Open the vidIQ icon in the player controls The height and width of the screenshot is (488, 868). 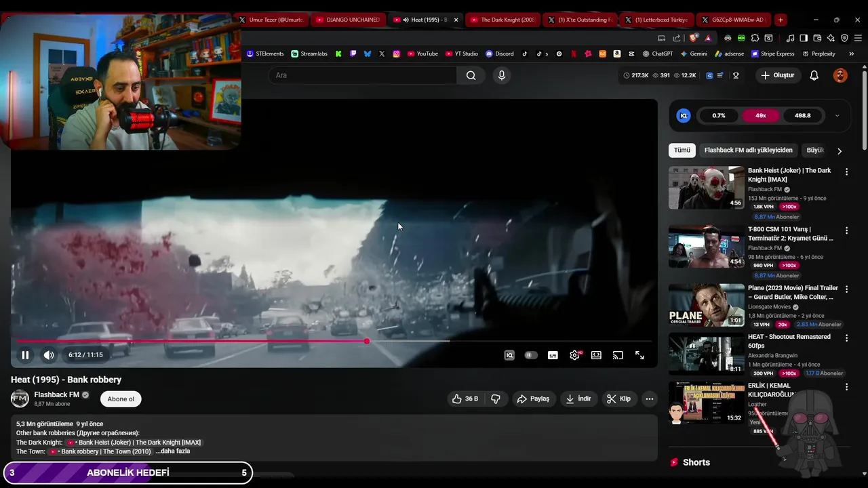(x=509, y=355)
